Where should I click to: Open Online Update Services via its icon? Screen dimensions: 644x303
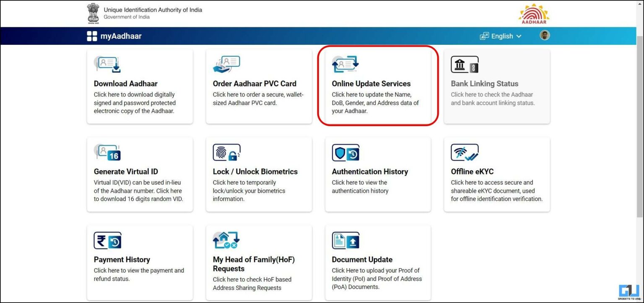[x=345, y=63]
